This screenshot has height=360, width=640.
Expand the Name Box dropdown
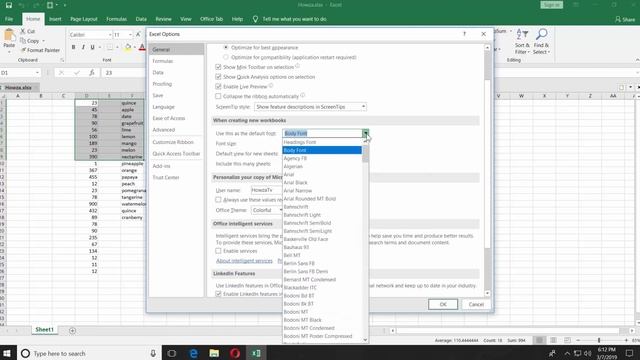[37, 73]
